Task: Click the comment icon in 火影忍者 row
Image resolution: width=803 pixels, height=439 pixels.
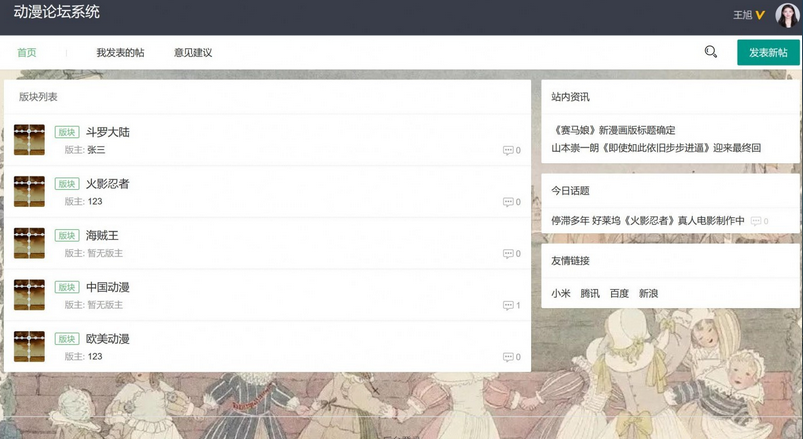Action: pos(508,202)
